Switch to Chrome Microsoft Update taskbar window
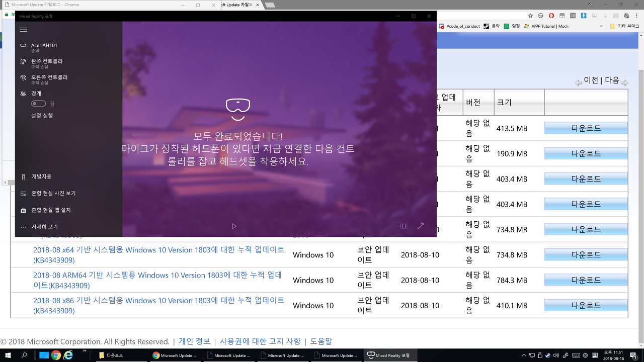 click(176, 355)
